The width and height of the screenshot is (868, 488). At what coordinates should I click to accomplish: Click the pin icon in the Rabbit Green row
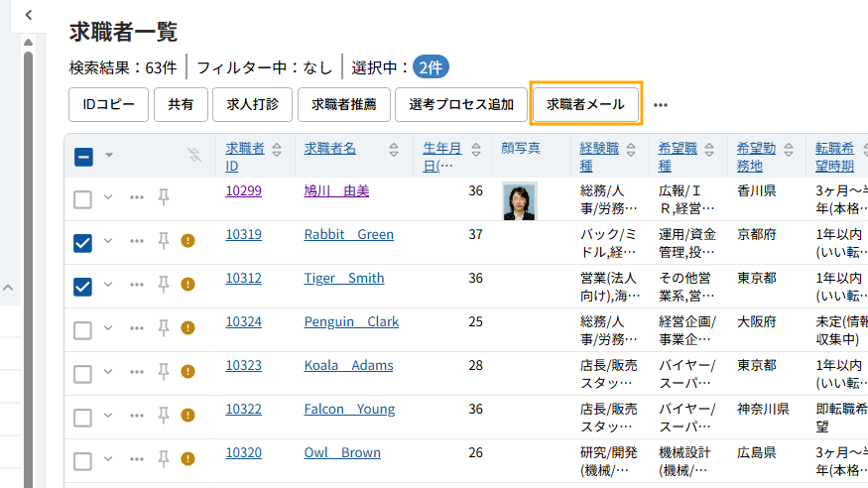[x=164, y=241]
